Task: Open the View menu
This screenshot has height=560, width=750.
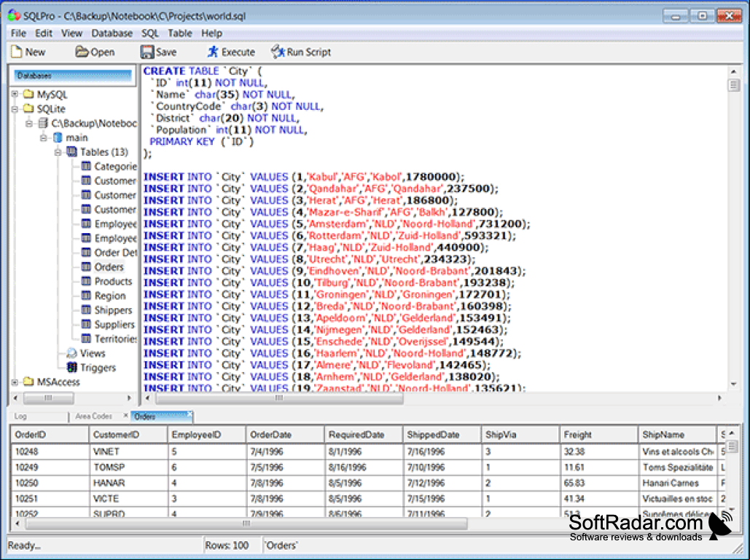Action: coord(71,33)
